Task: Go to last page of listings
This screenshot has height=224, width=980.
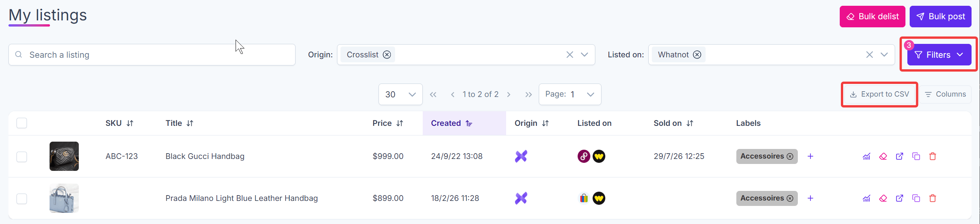Action: pos(528,94)
